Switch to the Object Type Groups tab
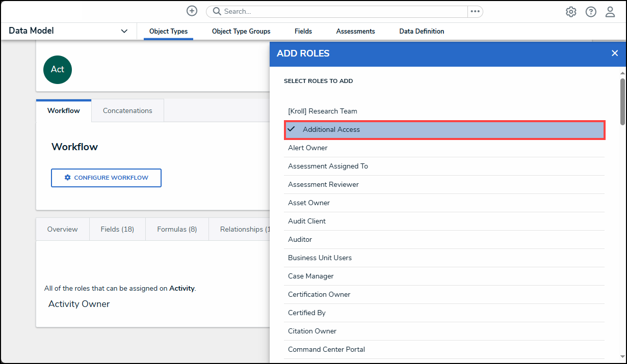Screen dimensions: 627x364 point(241,32)
